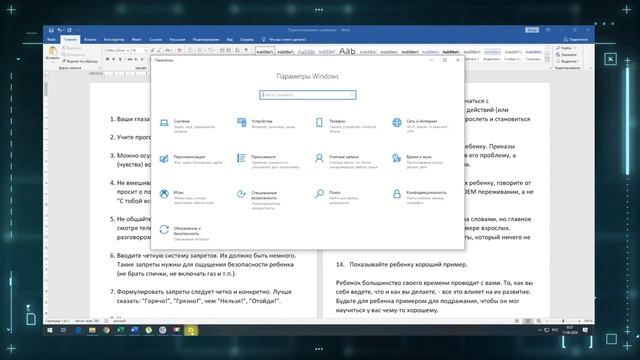Show hidden system tray icons
Screen dimensions: 640x360
pos(540,330)
